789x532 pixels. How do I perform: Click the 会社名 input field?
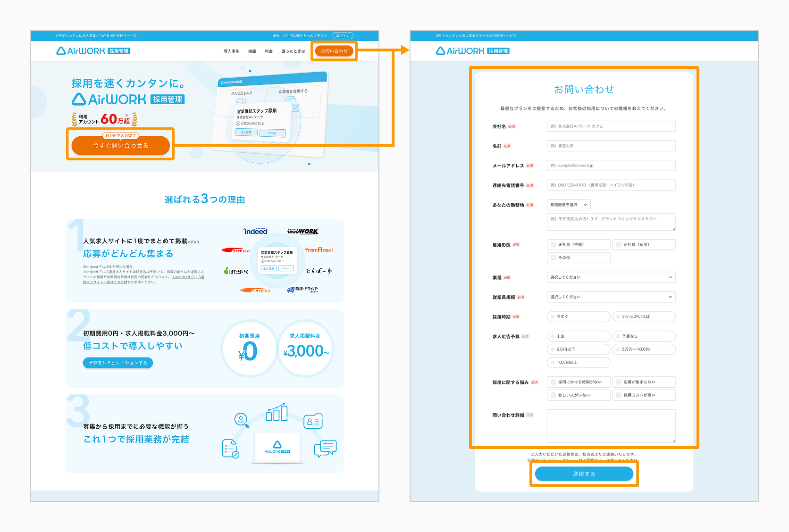[x=611, y=126]
